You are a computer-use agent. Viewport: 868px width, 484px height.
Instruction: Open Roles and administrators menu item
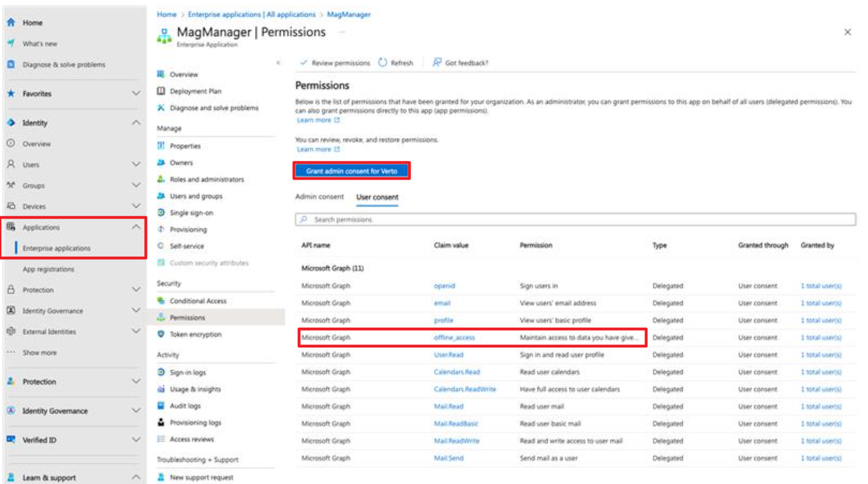click(207, 179)
